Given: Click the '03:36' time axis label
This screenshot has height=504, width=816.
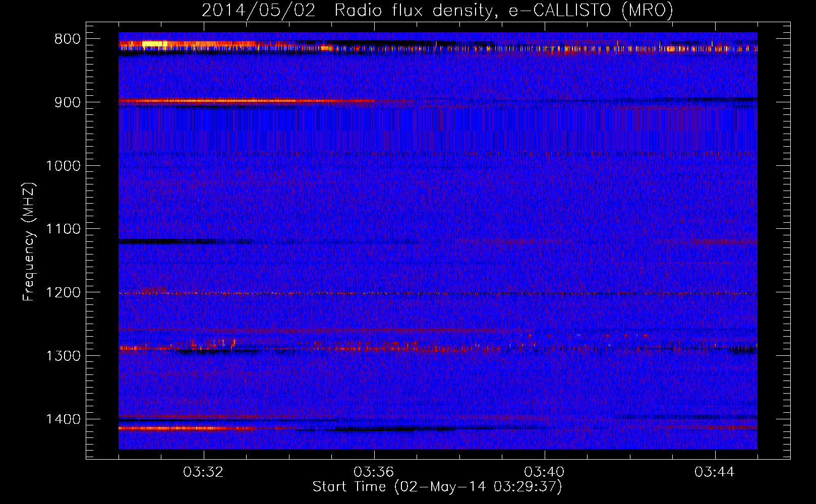Looking at the screenshot, I should [x=374, y=472].
